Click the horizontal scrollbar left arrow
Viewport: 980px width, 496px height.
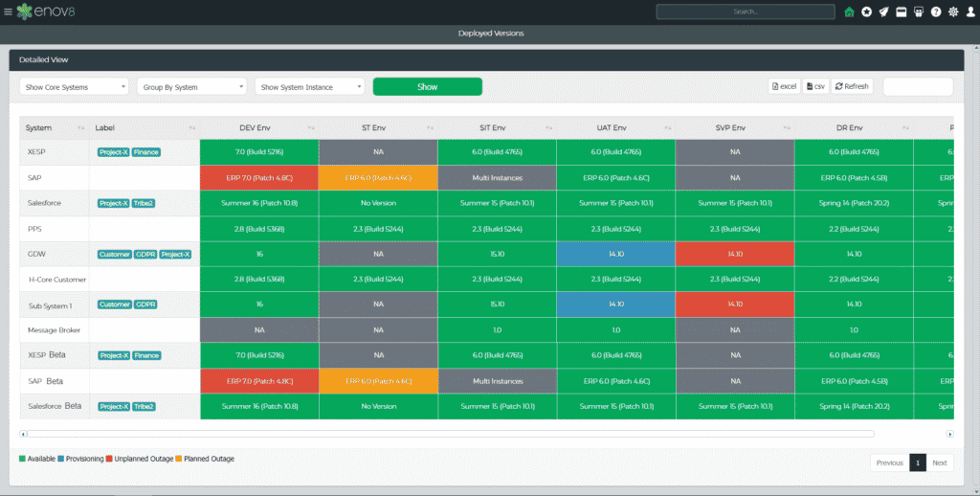[23, 434]
